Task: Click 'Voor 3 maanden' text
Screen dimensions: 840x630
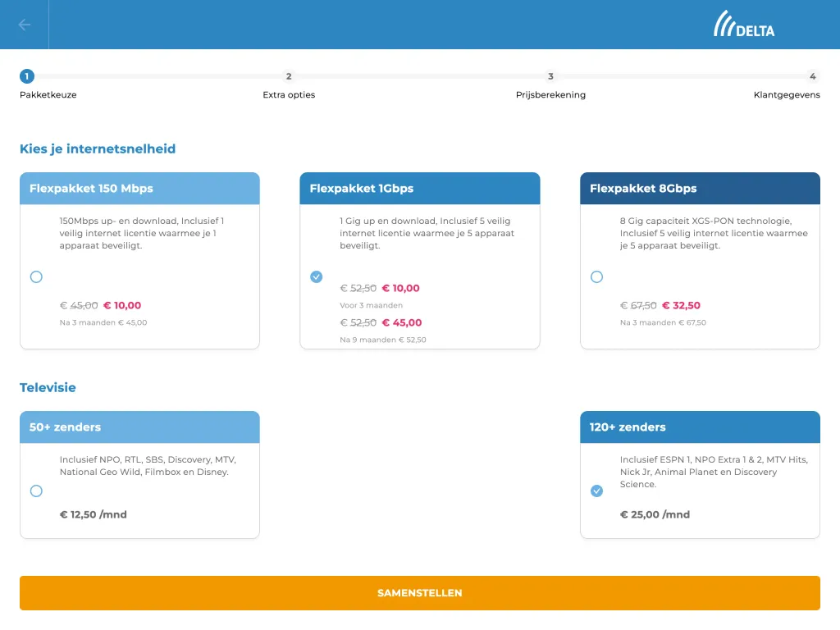Action: [x=372, y=305]
